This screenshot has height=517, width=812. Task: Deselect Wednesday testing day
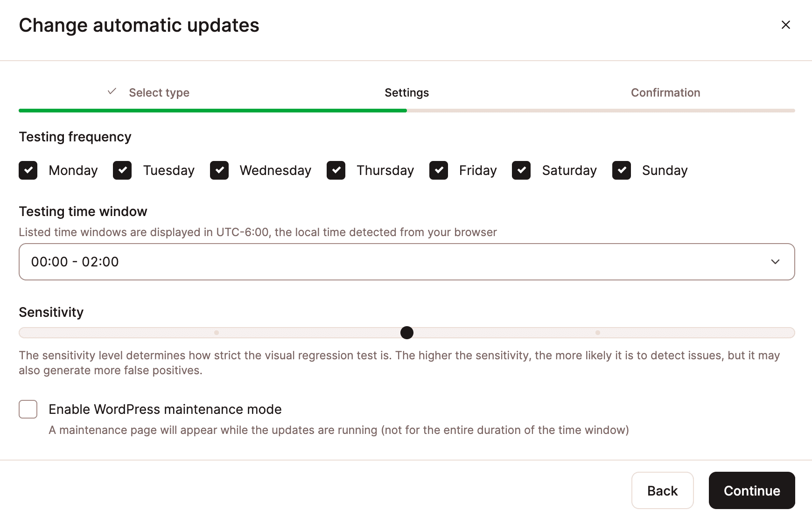(219, 170)
